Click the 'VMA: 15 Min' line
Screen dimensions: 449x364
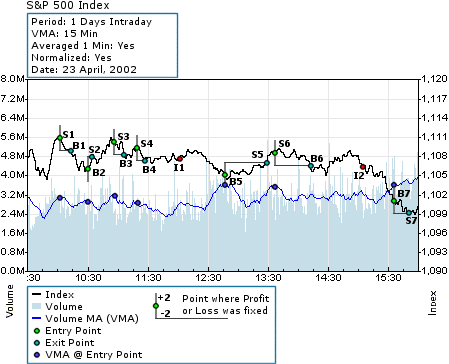coord(64,34)
